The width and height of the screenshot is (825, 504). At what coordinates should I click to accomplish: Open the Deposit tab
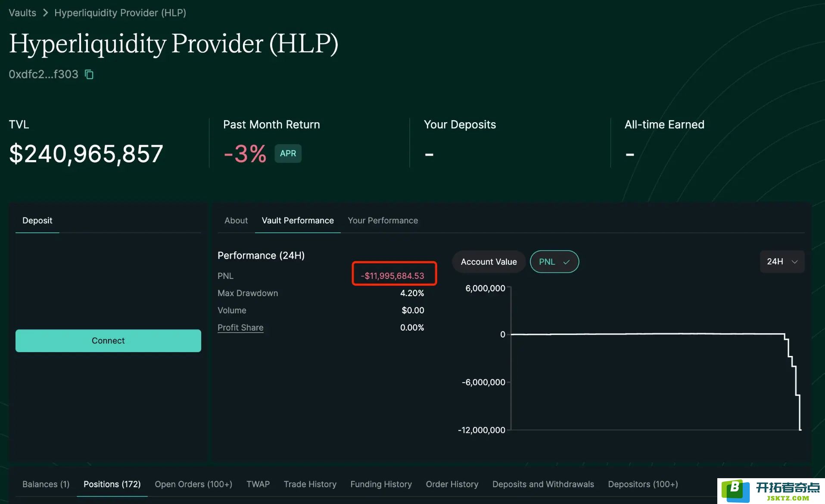pos(37,220)
